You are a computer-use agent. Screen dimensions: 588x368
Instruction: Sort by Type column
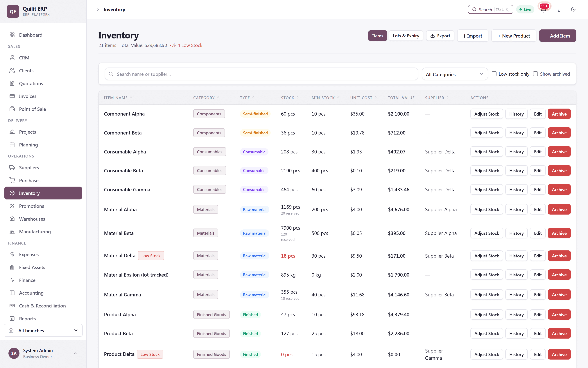(x=247, y=98)
